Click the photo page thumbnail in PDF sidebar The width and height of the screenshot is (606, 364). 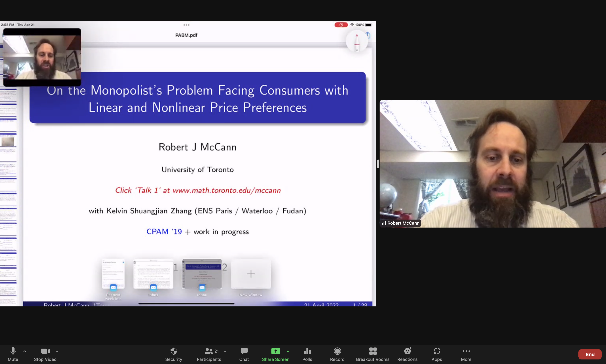click(x=8, y=142)
